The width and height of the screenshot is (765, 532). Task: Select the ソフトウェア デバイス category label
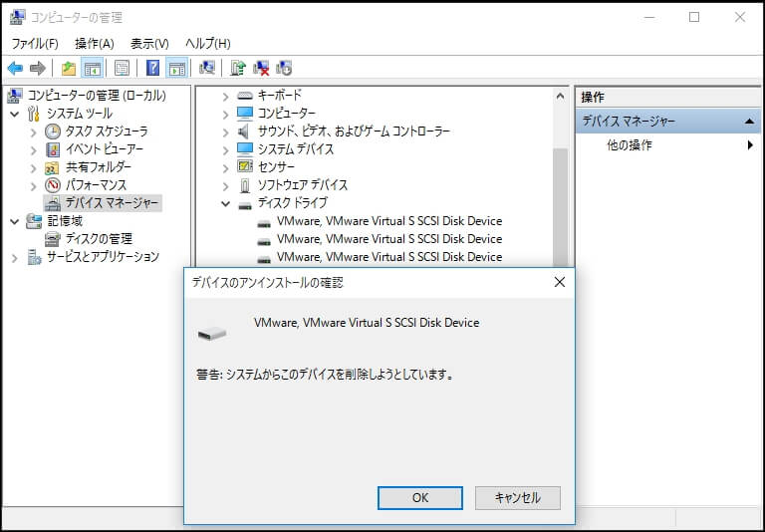pyautogui.click(x=303, y=185)
